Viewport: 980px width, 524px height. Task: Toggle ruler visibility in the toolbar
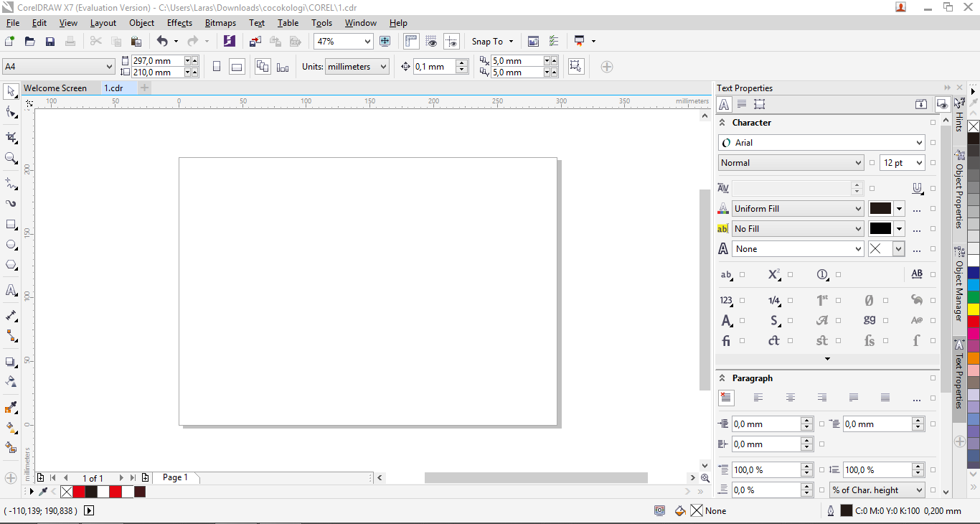point(411,41)
